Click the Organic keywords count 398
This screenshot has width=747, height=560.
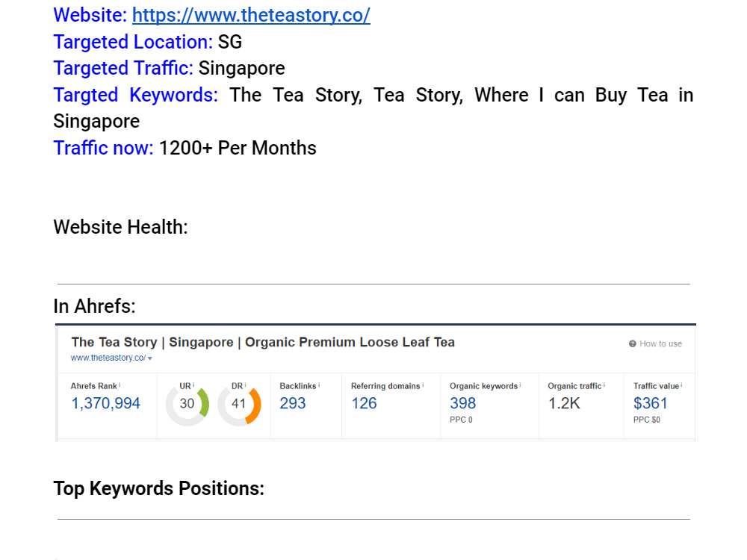(462, 404)
